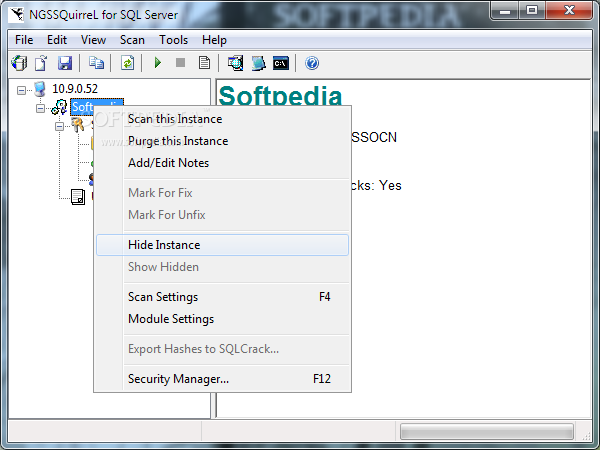
Task: Choose Scan this Instance
Action: click(222, 119)
